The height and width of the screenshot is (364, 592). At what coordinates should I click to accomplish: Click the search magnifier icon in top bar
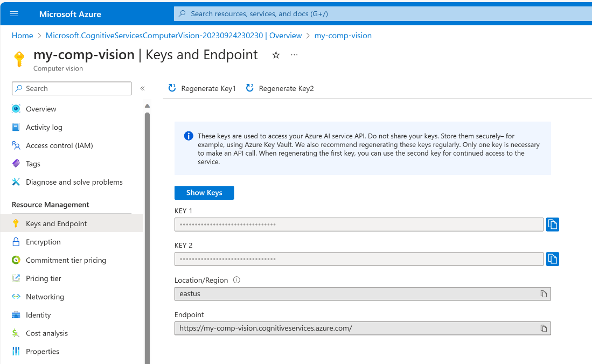pyautogui.click(x=182, y=13)
